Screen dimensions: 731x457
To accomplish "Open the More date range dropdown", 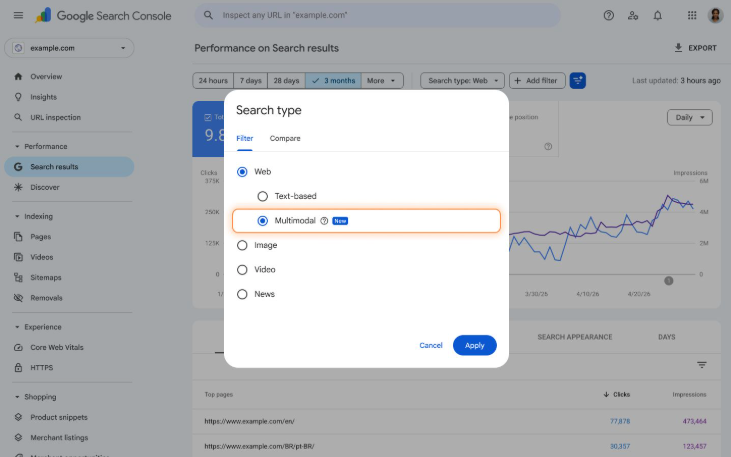I will [382, 81].
